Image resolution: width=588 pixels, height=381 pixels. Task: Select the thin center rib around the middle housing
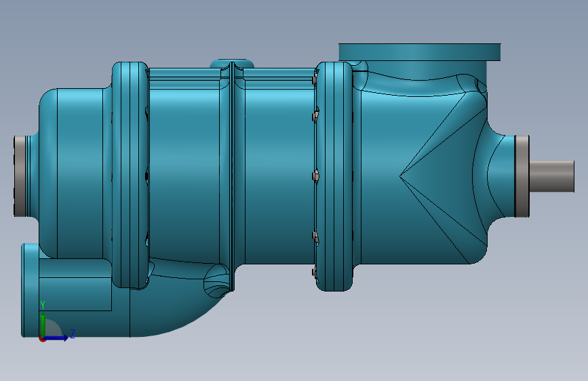[232, 176]
